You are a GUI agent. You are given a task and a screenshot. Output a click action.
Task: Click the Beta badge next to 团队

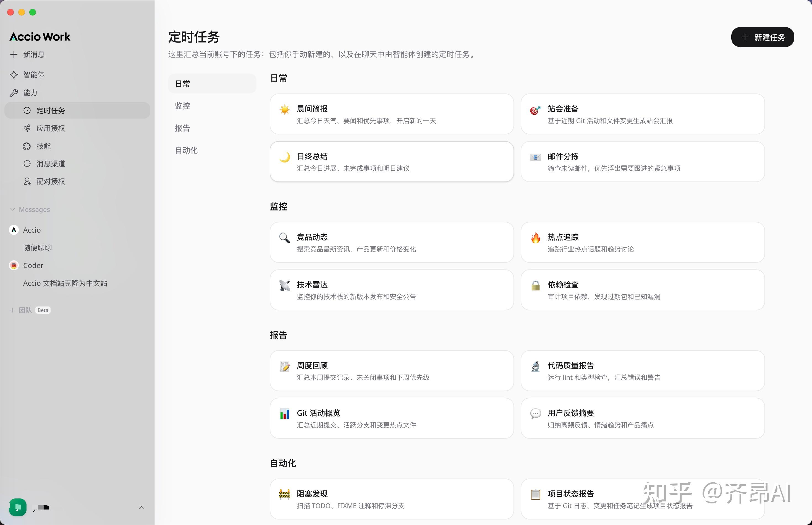click(43, 310)
